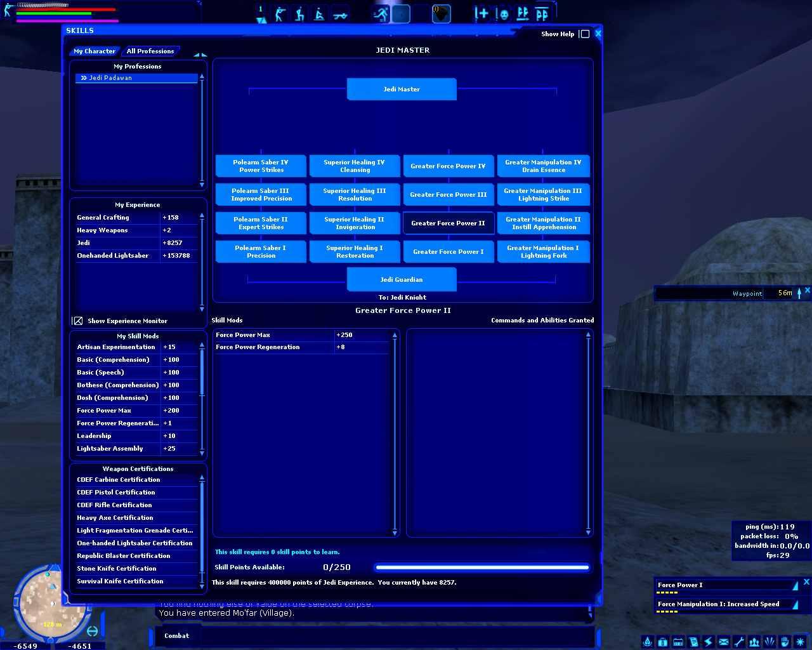Select Superior Healing I Restoration

point(355,251)
